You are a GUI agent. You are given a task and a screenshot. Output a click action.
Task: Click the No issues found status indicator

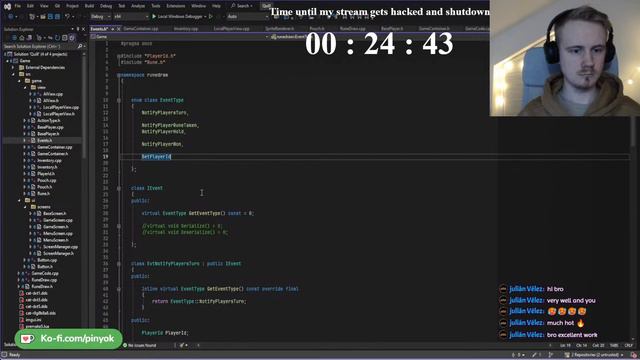tap(140, 345)
